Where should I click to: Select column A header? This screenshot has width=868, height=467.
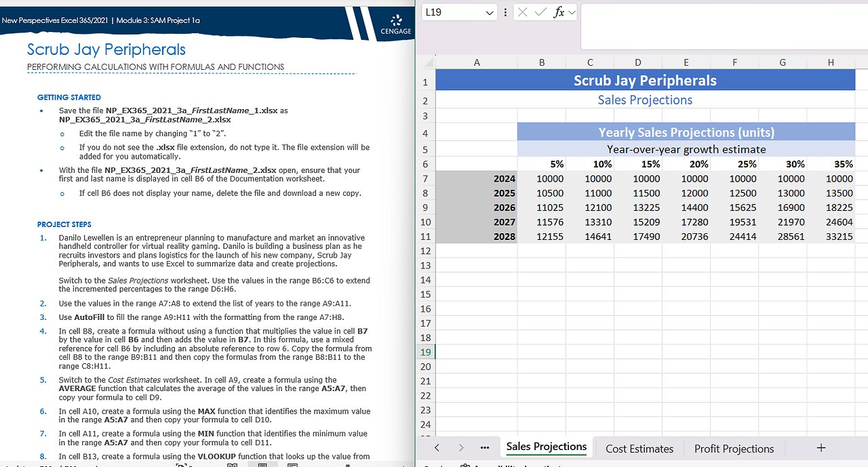[476, 62]
